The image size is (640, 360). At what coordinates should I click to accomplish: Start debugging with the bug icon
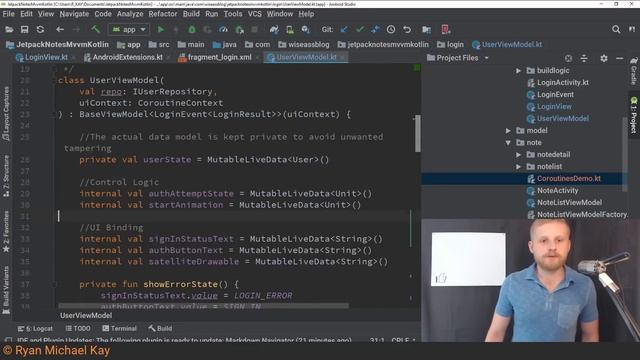pyautogui.click(x=192, y=29)
